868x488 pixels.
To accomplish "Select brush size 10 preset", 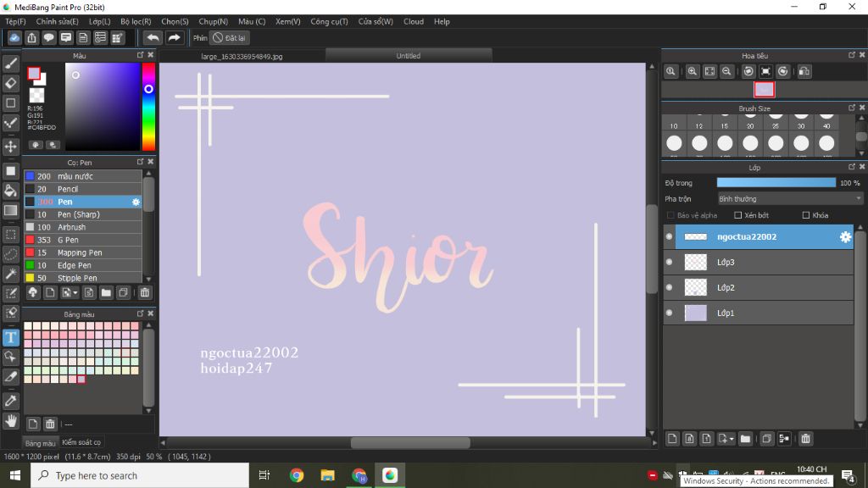I will coord(674,122).
